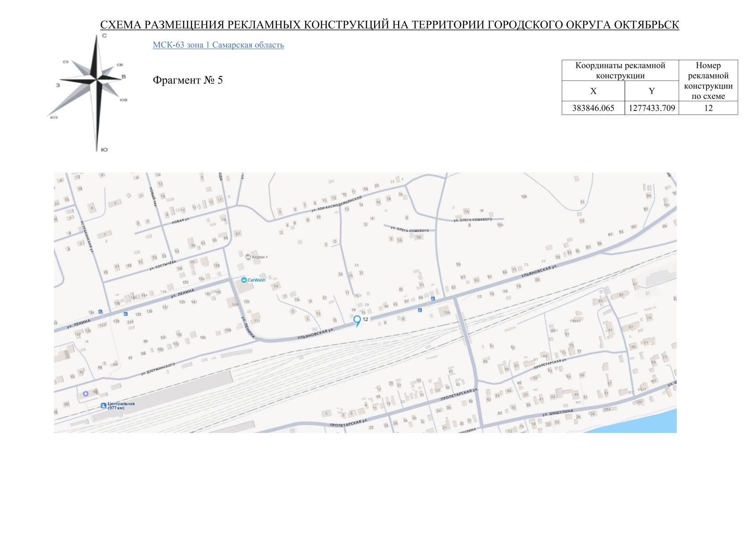Click construction number 12 in the table
Screen dimensions: 756x535
(708, 108)
